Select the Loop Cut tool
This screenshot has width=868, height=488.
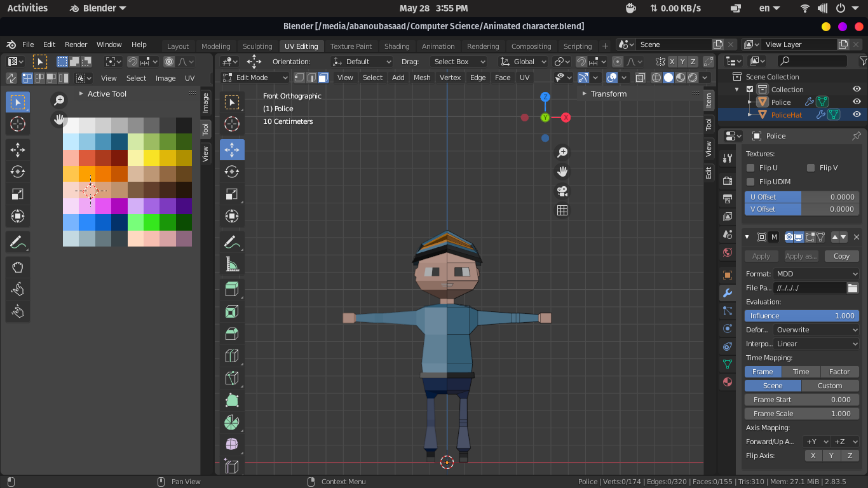[232, 356]
